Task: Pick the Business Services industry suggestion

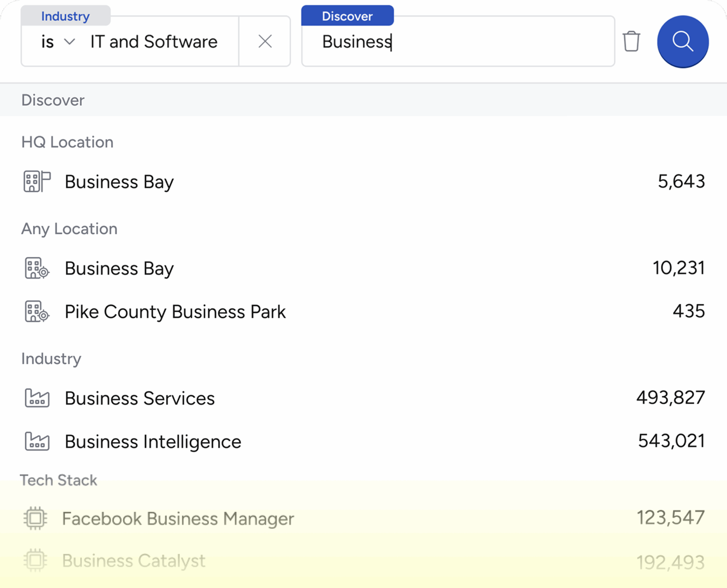Action: [x=139, y=398]
